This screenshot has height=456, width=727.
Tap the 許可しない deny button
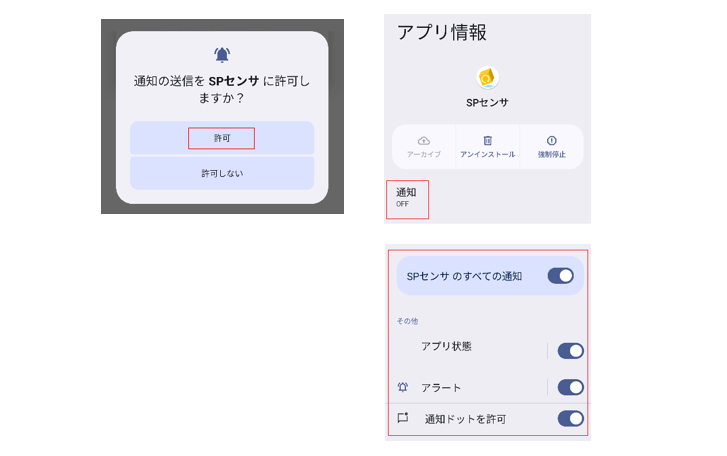[222, 173]
